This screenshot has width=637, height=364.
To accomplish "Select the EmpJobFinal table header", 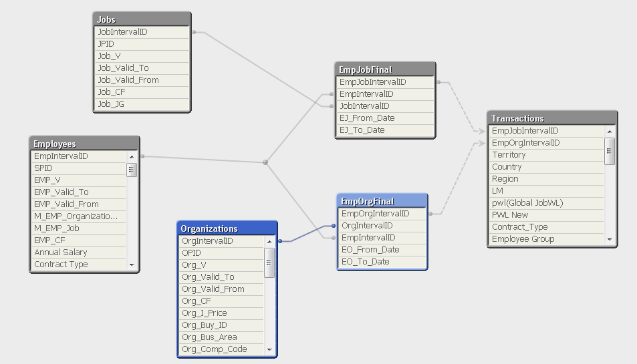I will pos(385,69).
